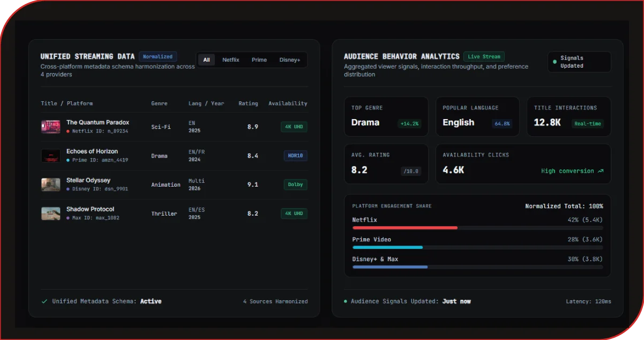Viewport: 644px width, 340px height.
Task: Open The Quantum Paradox thumbnail
Action: 51,127
